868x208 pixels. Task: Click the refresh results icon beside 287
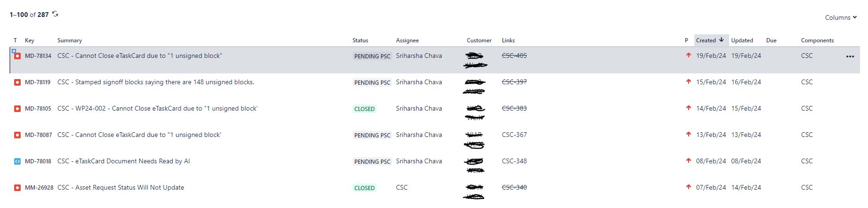tap(55, 14)
